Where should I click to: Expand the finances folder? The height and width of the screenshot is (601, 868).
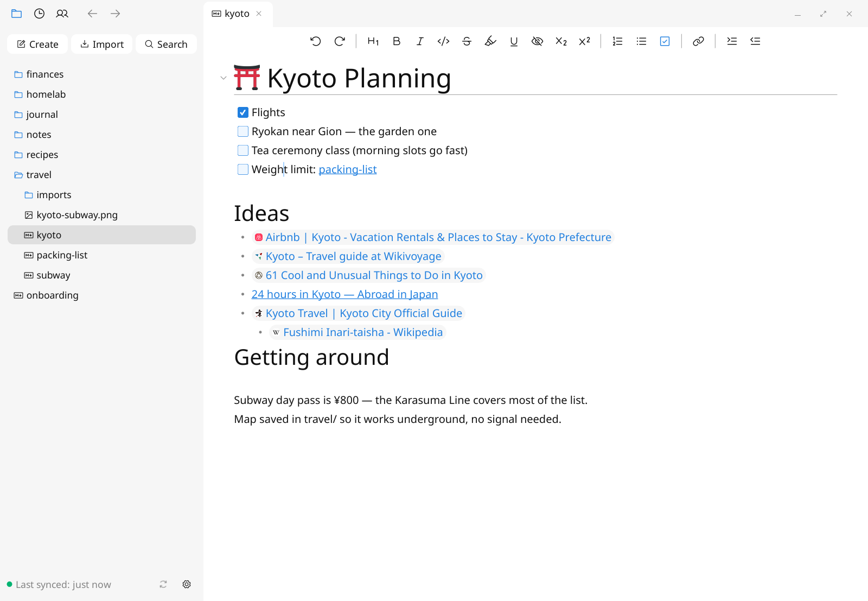click(x=101, y=74)
